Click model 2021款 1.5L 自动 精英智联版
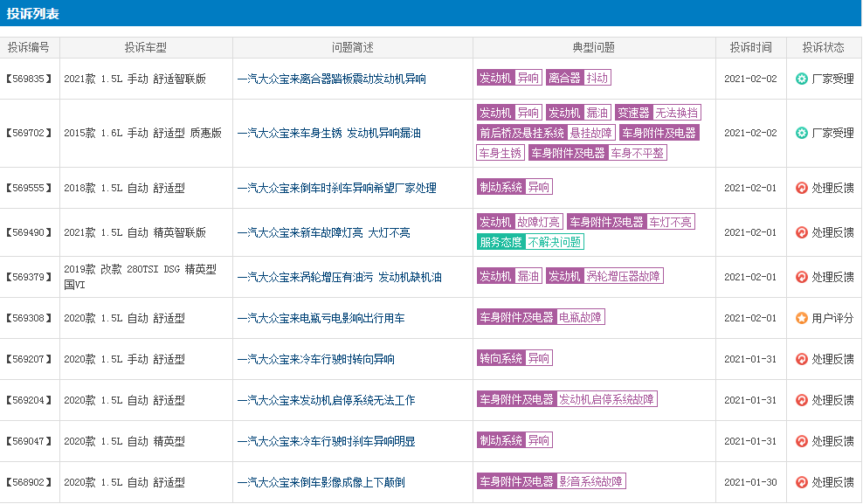863x504 pixels. click(x=135, y=232)
